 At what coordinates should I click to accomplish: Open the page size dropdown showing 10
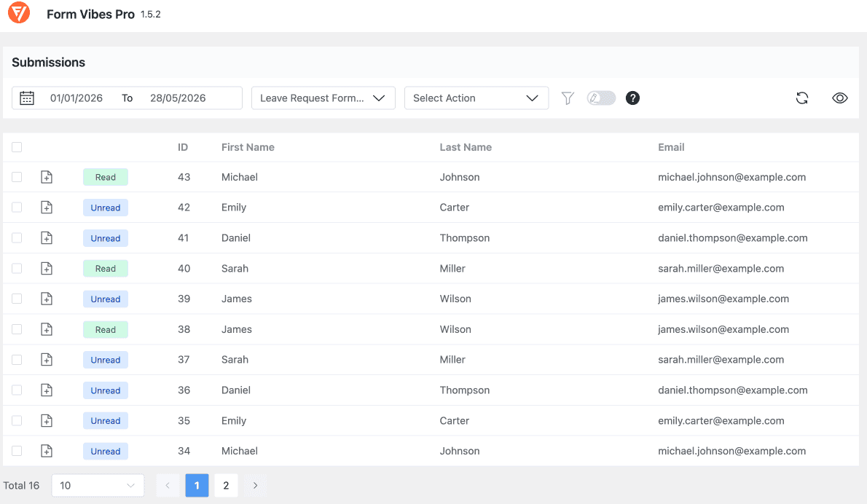pos(98,485)
